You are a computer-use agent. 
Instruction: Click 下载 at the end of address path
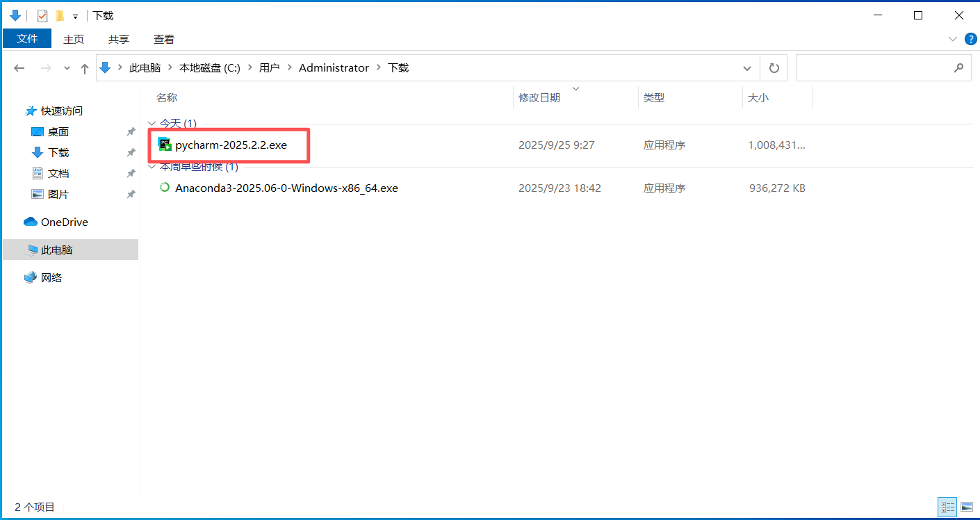pos(398,68)
